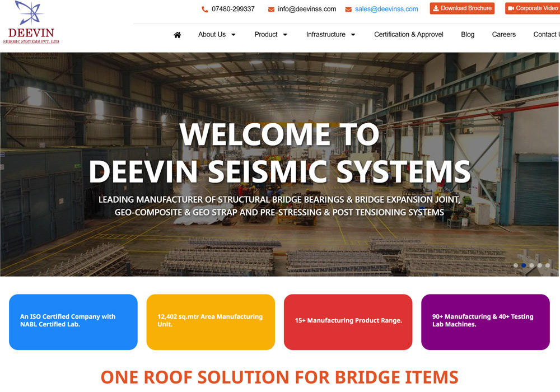Click the phone icon beside 07480-299337

[x=204, y=10]
